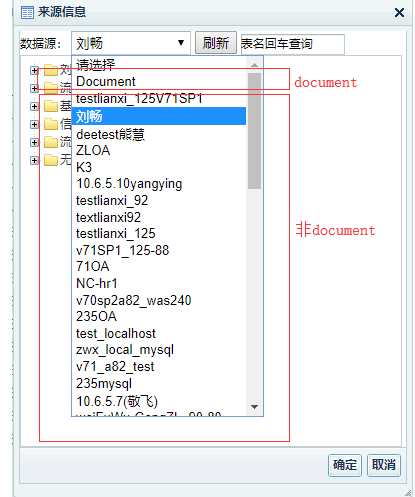Expand the first tree node plus box
This screenshot has height=497, width=415.
[34, 70]
